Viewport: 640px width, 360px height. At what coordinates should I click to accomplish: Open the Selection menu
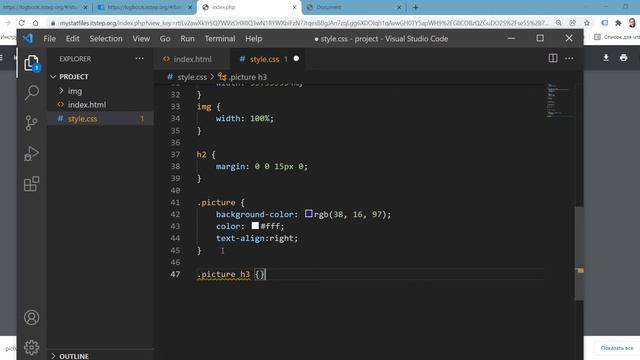(x=106, y=38)
